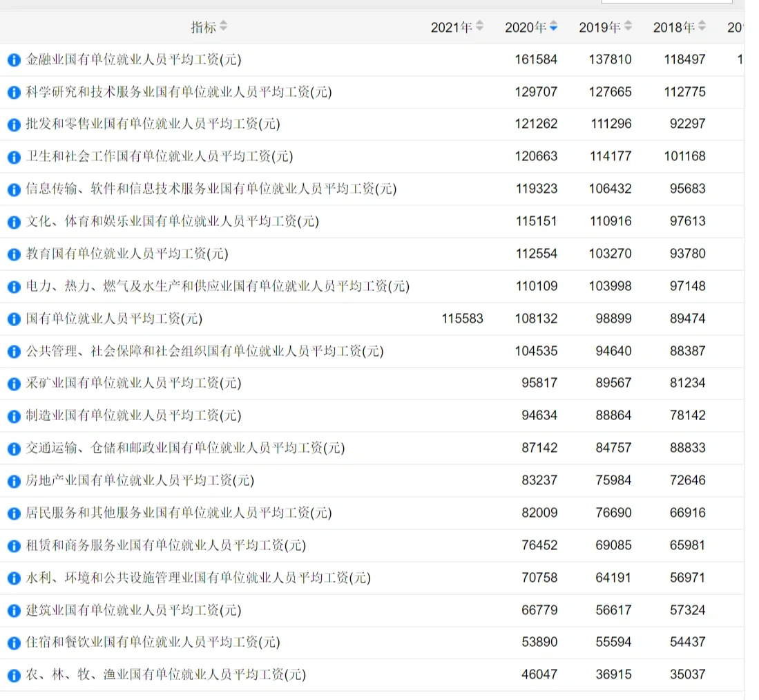Open info icon beside 国有单位就业人员平均工资(元) overall row
The height and width of the screenshot is (700, 759).
pyautogui.click(x=14, y=319)
